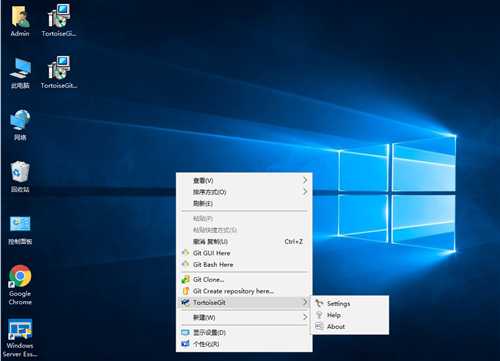
Task: Choose 显示设置(D) Display settings
Action: [x=244, y=332]
